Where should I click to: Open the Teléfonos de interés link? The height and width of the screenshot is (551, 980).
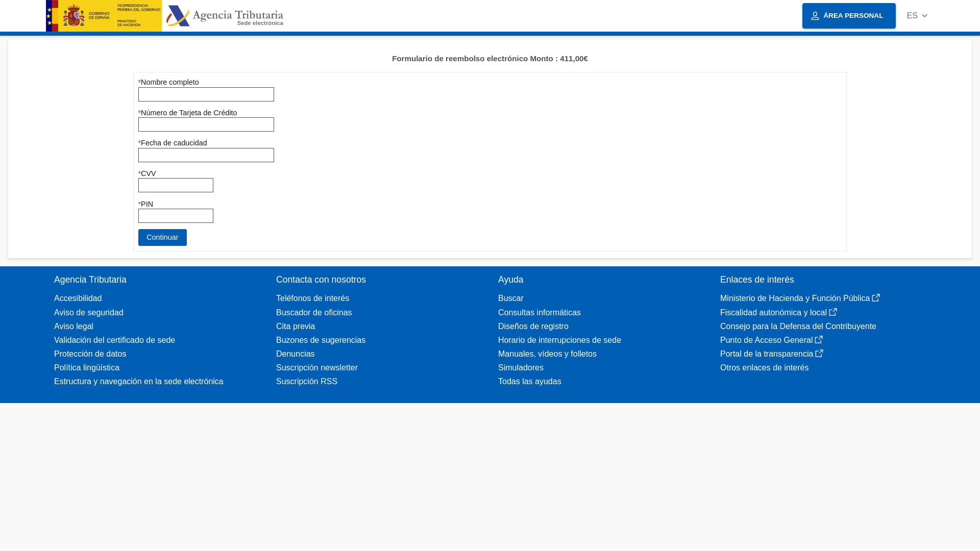(312, 298)
